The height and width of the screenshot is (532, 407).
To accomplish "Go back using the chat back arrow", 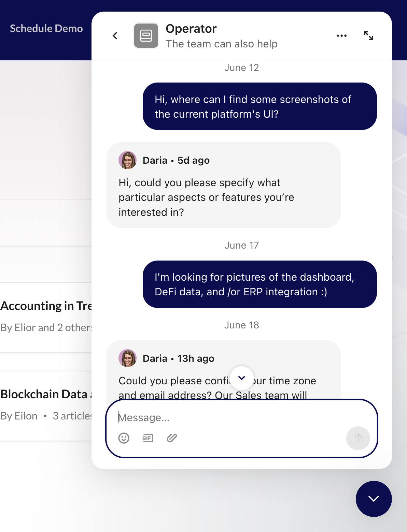I will pyautogui.click(x=115, y=35).
